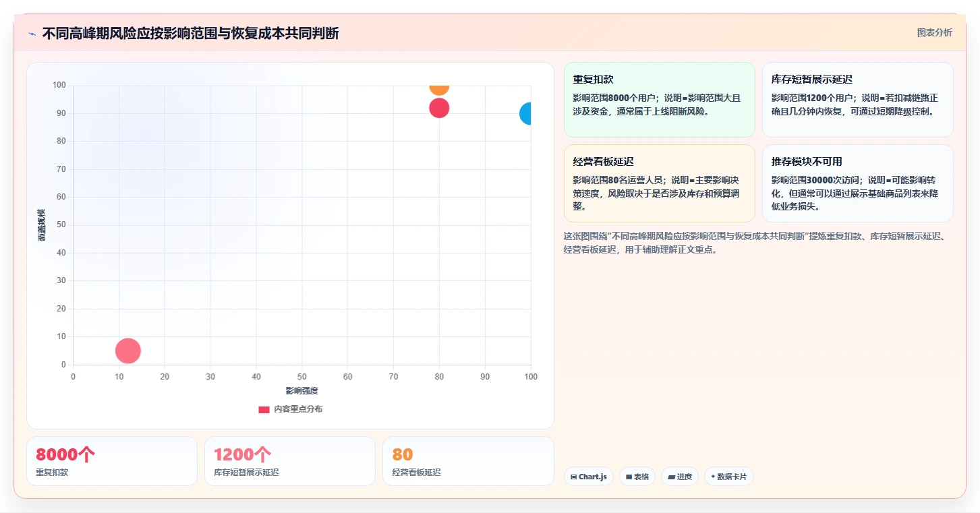This screenshot has height=513, width=980.
Task: Click the 内容重点分布 legend label
Action: pos(297,409)
